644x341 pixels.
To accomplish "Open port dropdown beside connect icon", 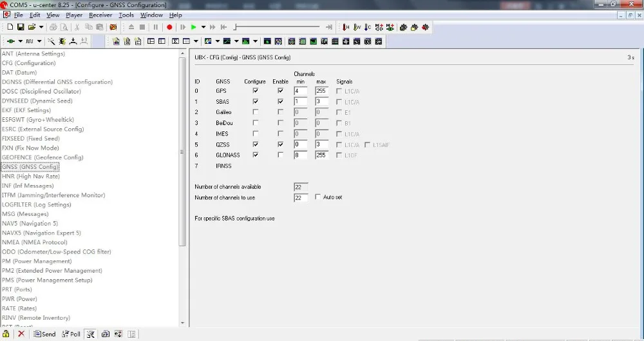I will point(20,41).
